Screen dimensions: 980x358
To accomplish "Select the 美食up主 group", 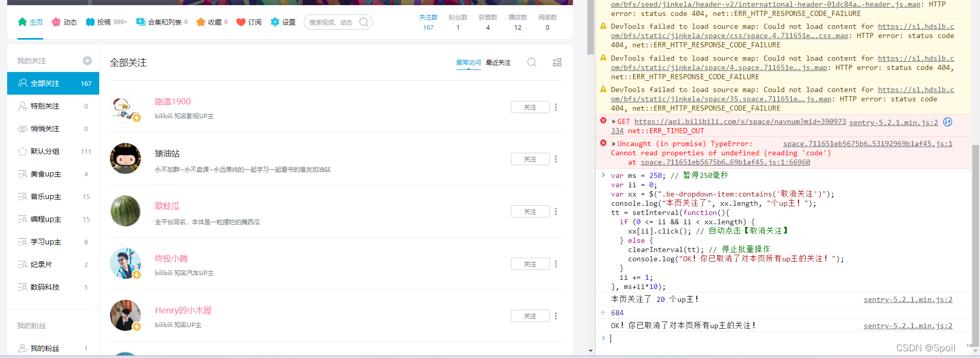I will pos(53,174).
